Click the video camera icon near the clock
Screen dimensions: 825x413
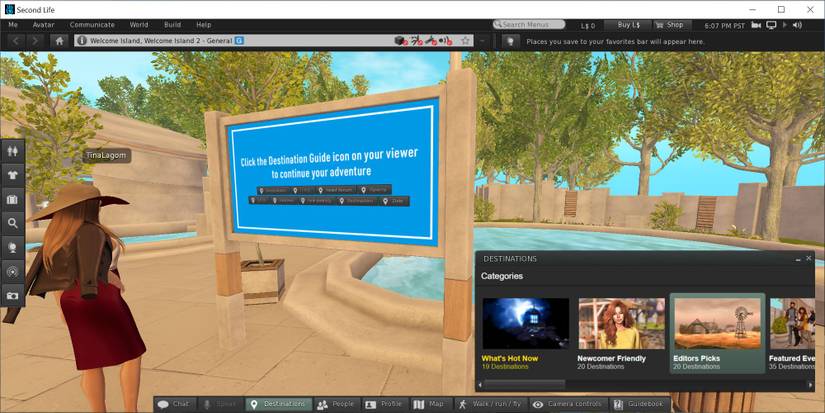757,25
